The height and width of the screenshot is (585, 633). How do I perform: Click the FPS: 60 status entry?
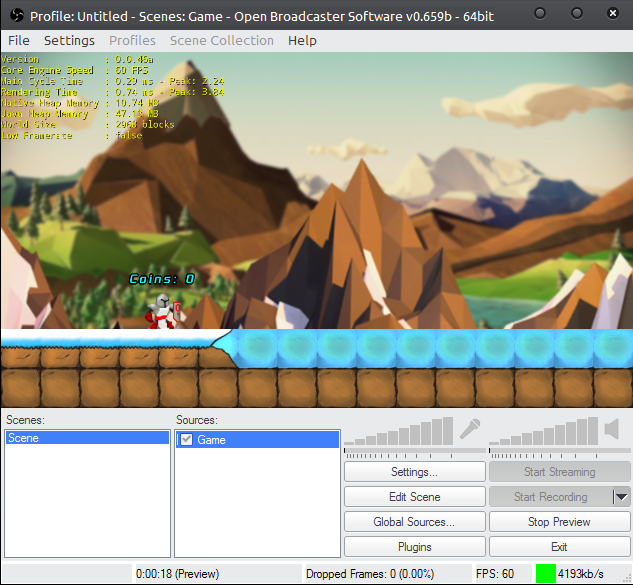click(495, 574)
